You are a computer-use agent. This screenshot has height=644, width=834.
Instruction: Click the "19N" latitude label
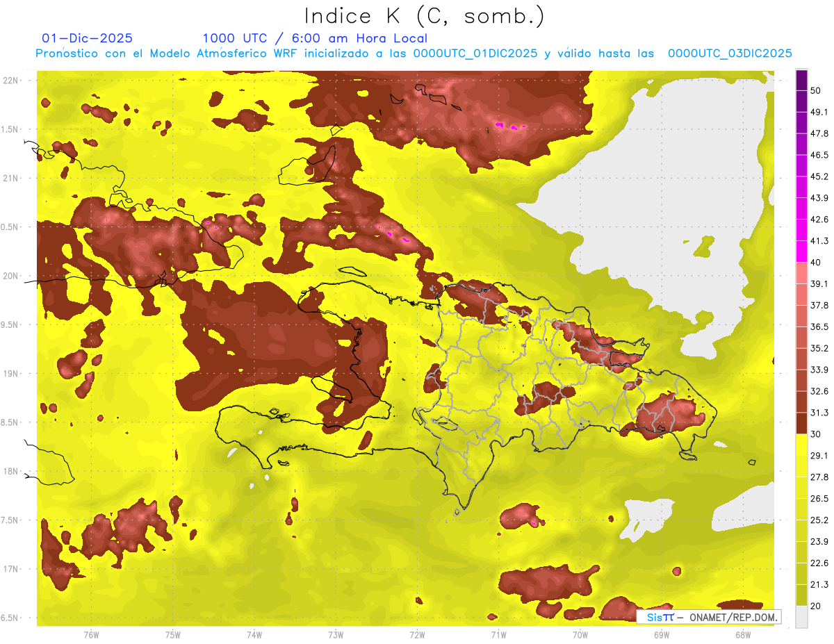click(10, 374)
